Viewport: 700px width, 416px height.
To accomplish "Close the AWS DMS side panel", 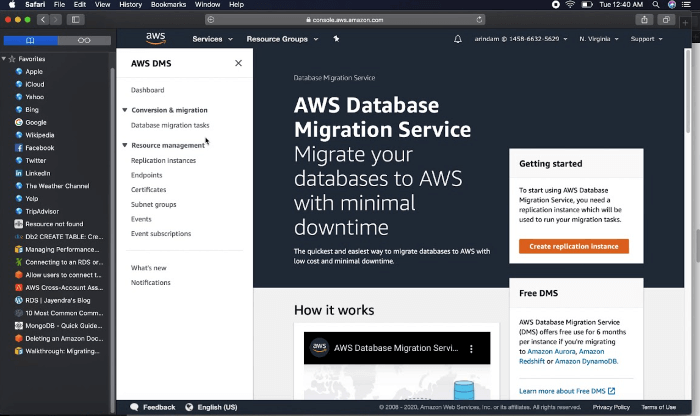I will pyautogui.click(x=238, y=63).
